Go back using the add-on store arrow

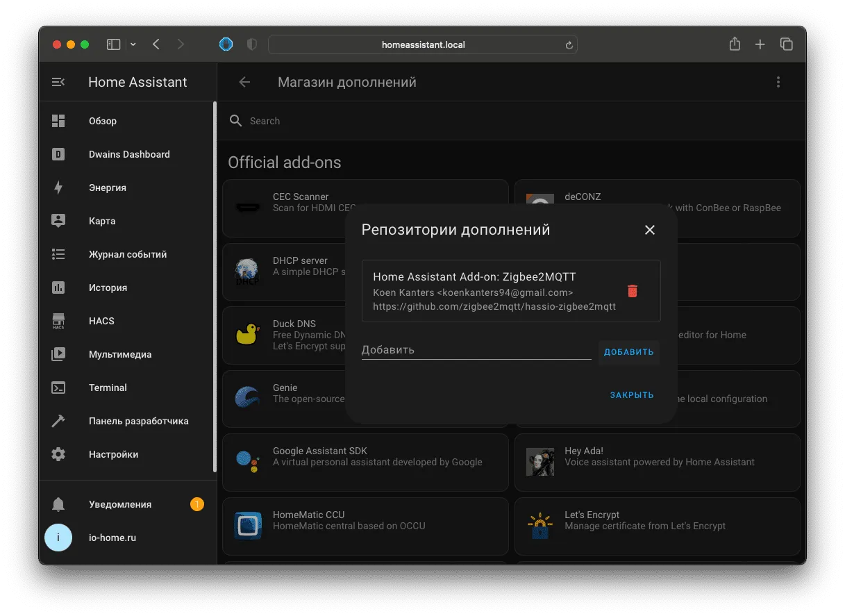244,82
